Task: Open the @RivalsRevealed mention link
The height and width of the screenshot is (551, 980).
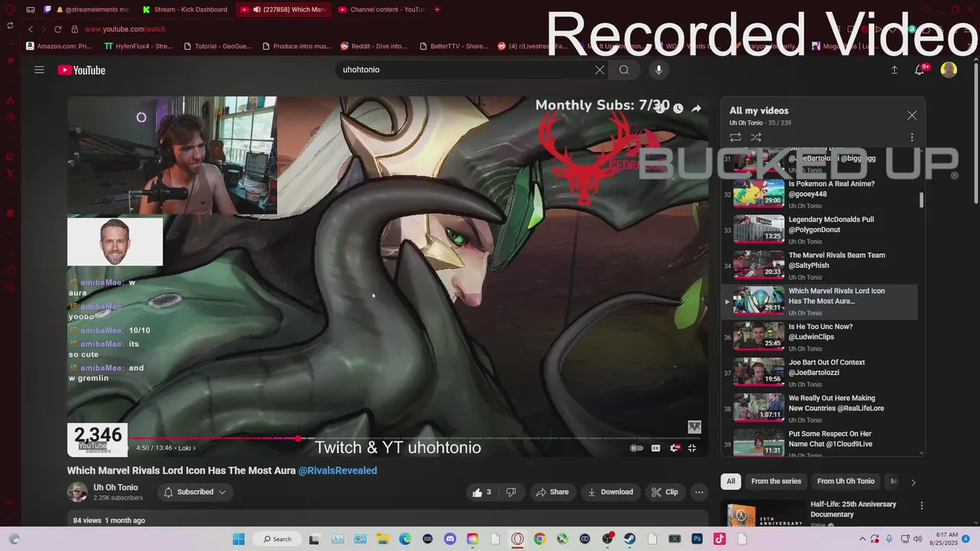Action: pyautogui.click(x=338, y=471)
